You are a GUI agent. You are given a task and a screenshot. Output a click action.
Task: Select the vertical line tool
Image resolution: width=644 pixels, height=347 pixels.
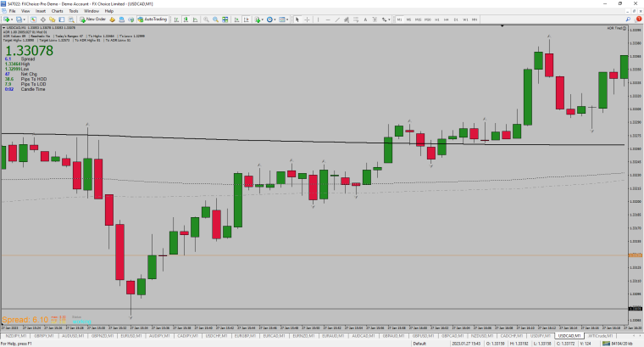click(x=318, y=20)
